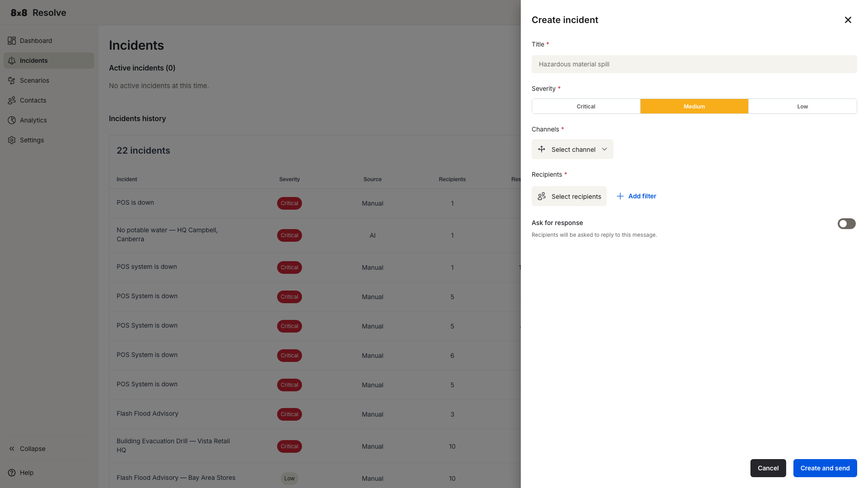Viewport: 868px width, 488px height.
Task: Open 'No potable water — HQ Campbell' incident
Action: [x=167, y=235]
